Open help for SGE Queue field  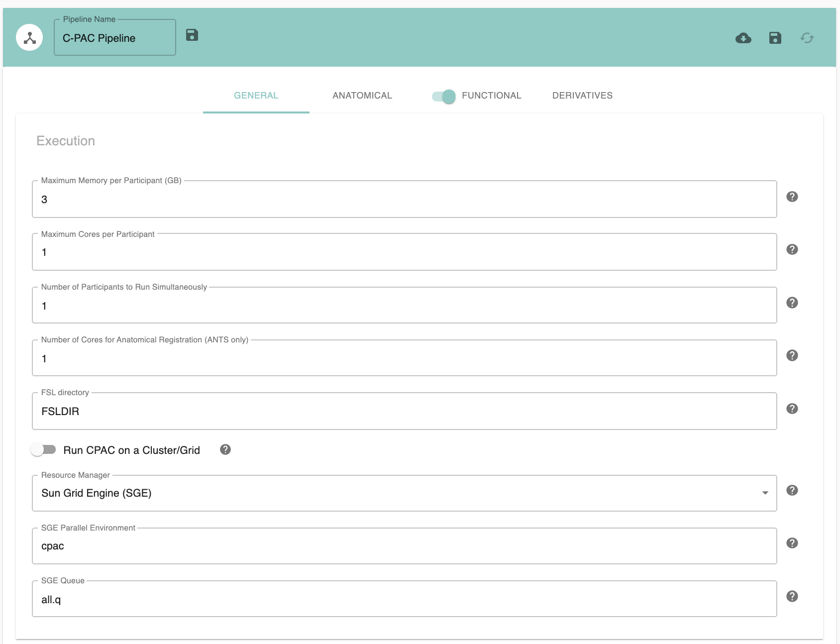[792, 596]
